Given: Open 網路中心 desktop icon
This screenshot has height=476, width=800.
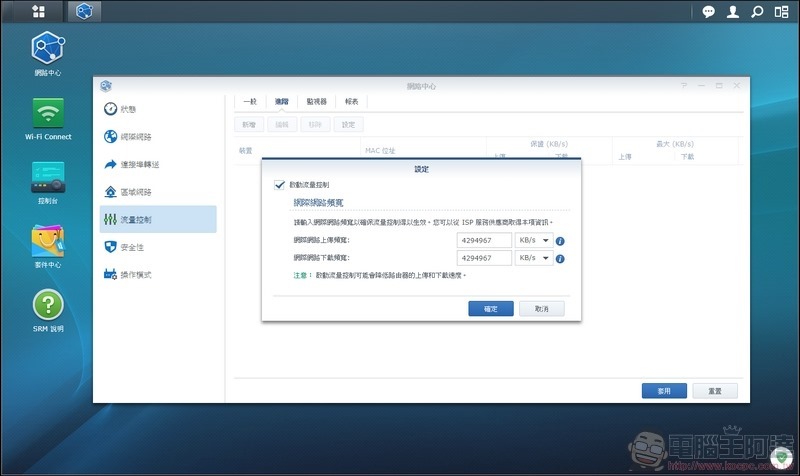Looking at the screenshot, I should click(x=47, y=54).
